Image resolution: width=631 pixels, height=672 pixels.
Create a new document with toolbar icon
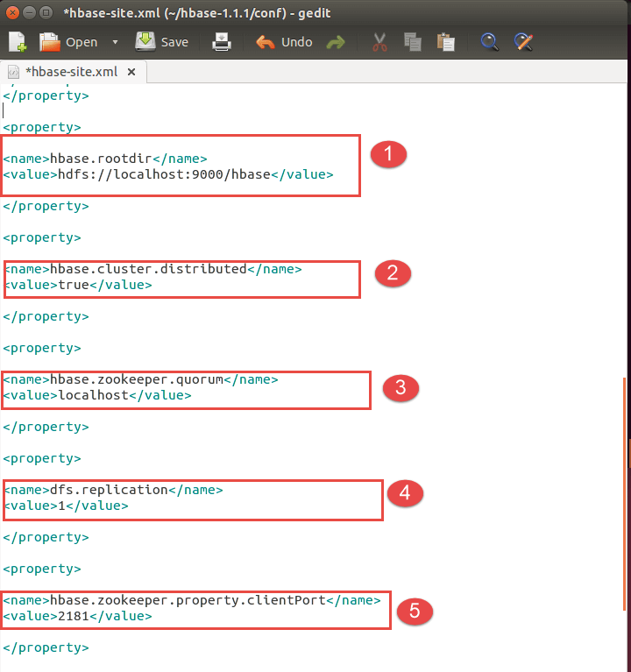click(x=18, y=41)
